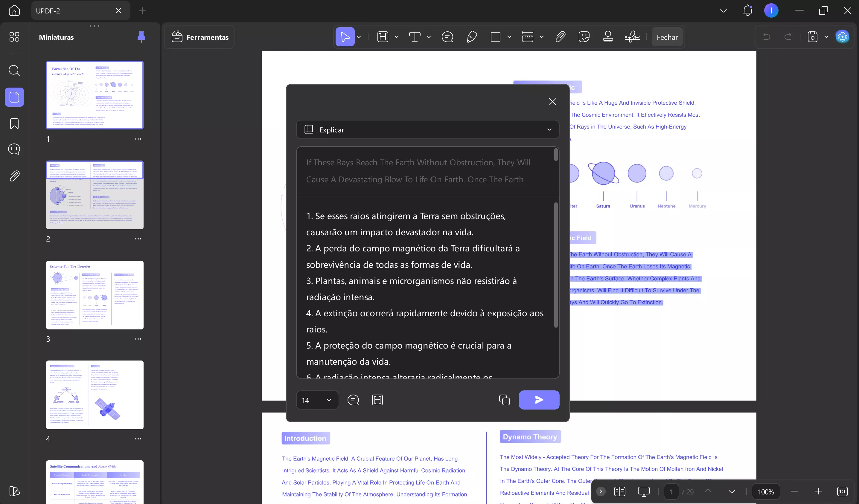Close the AI explain popup
Viewport: 859px width, 504px height.
(552, 102)
